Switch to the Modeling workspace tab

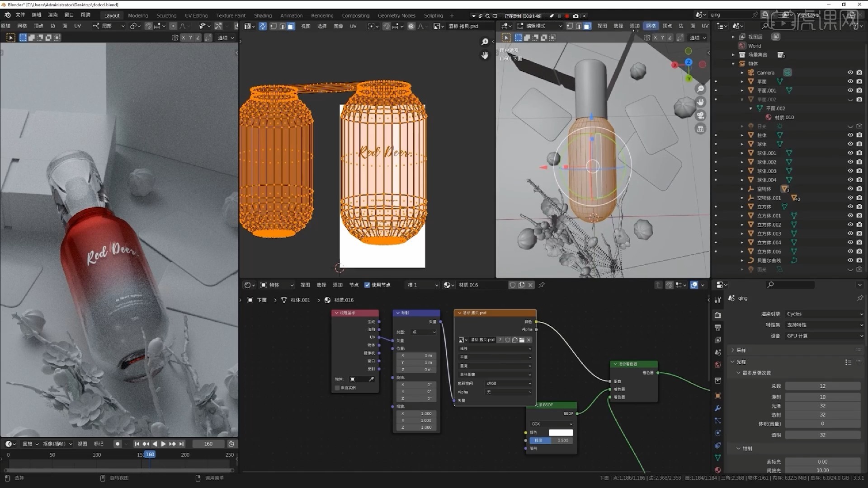tap(138, 15)
